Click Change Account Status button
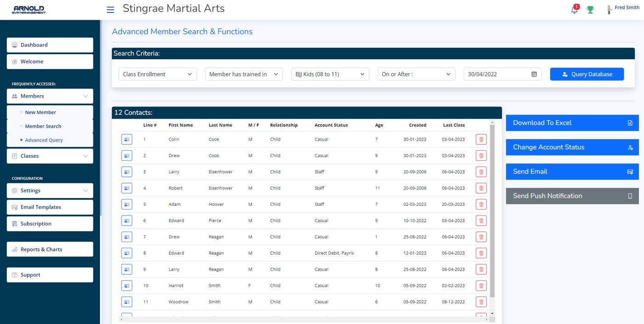Viewport: 644px width, 324px height. 572,147
